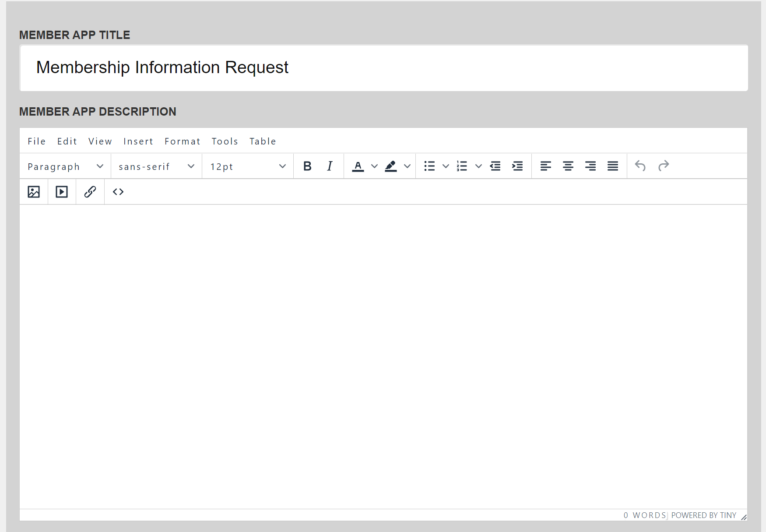Redo change arrow icon
This screenshot has height=532, width=766.
pos(664,166)
